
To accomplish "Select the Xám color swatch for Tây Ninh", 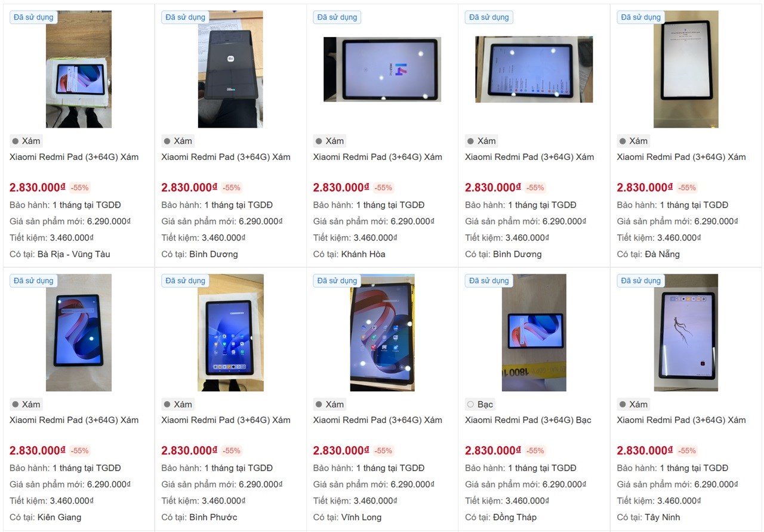I will [622, 404].
